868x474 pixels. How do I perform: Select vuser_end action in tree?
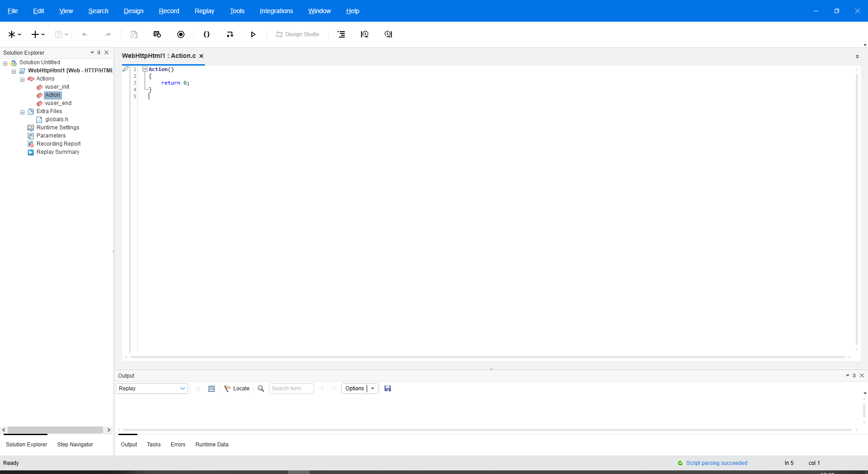[x=58, y=104]
